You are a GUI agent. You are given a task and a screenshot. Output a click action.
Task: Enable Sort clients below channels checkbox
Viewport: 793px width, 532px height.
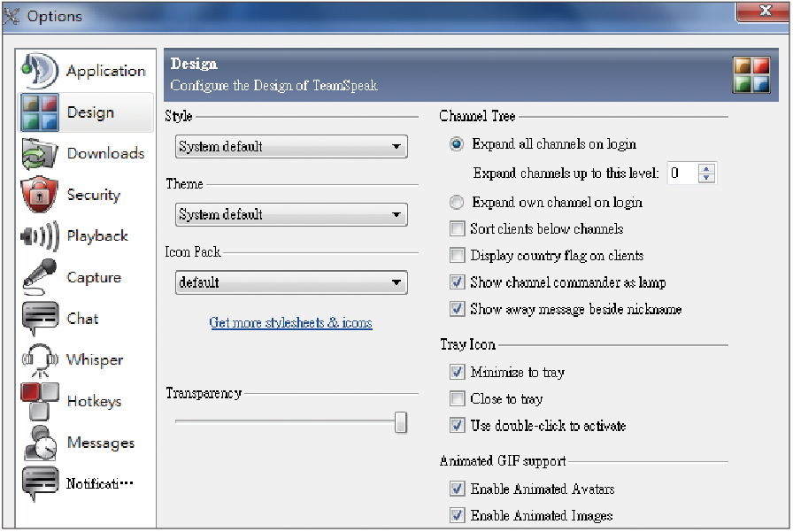tap(457, 229)
